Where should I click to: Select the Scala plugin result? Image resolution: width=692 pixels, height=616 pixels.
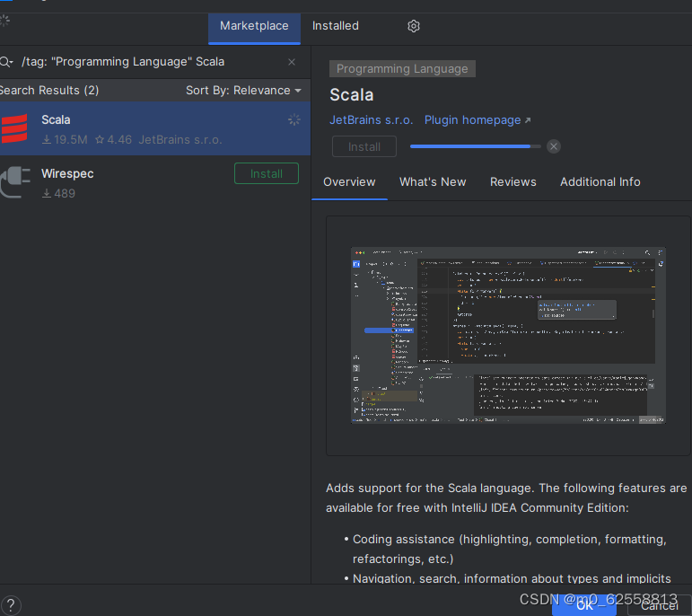point(155,129)
